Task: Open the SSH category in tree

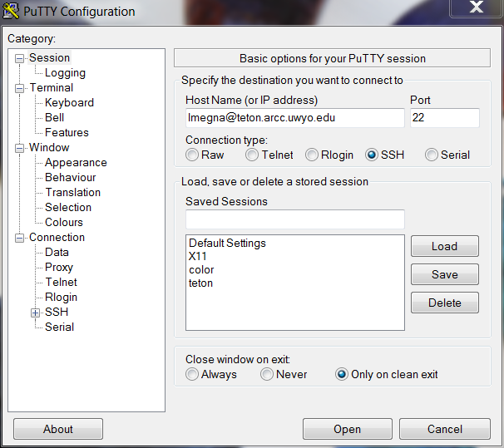Action: 57,313
